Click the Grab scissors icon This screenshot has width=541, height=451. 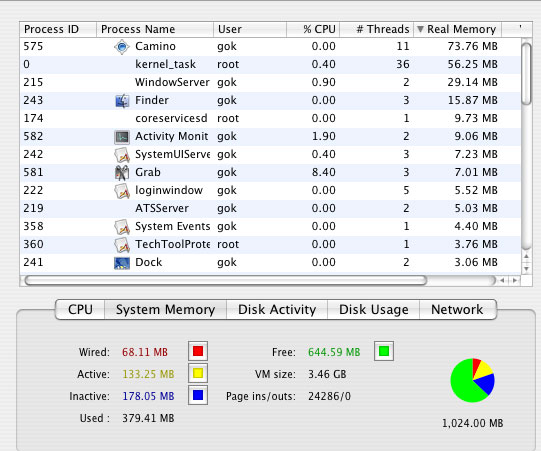coord(122,173)
